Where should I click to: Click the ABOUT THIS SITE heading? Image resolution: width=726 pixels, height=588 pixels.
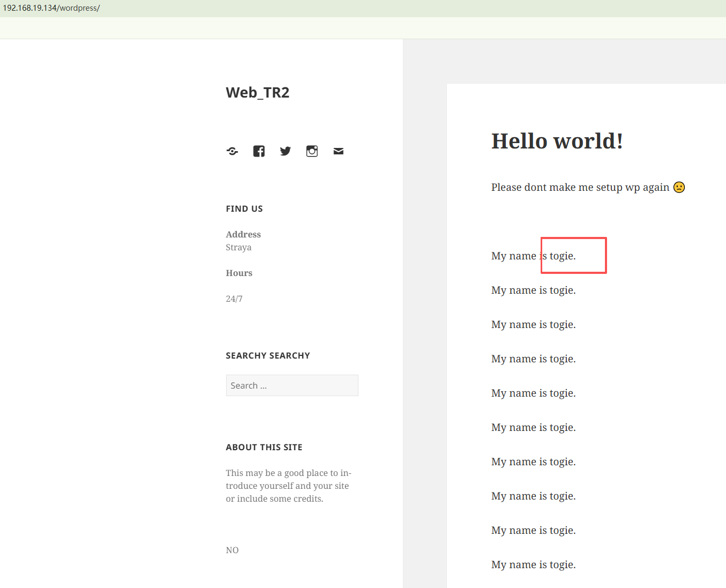(264, 448)
